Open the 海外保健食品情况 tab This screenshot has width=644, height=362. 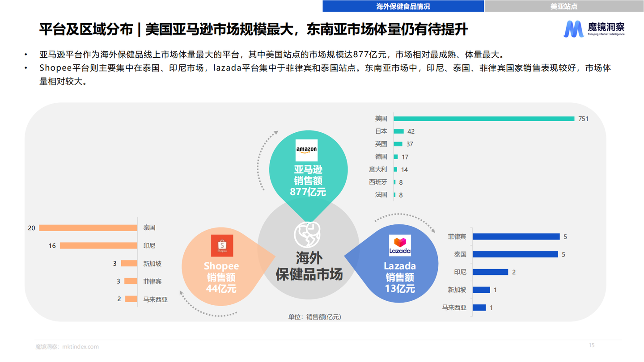(x=403, y=6)
